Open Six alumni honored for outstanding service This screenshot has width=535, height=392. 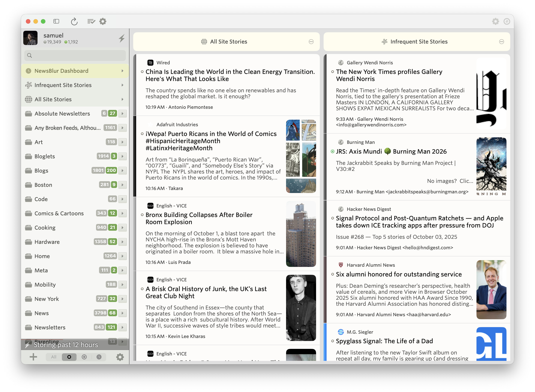pos(399,274)
